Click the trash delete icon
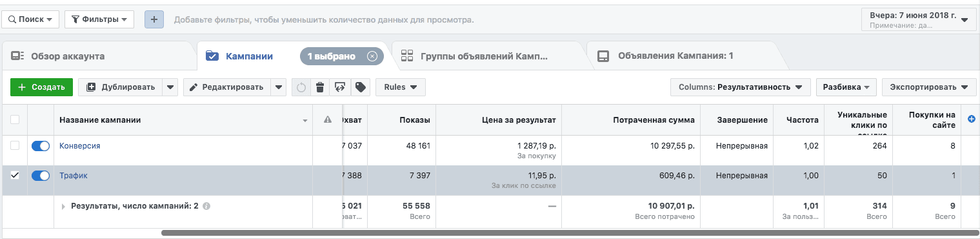Screen dimensions: 980x239 point(319,87)
